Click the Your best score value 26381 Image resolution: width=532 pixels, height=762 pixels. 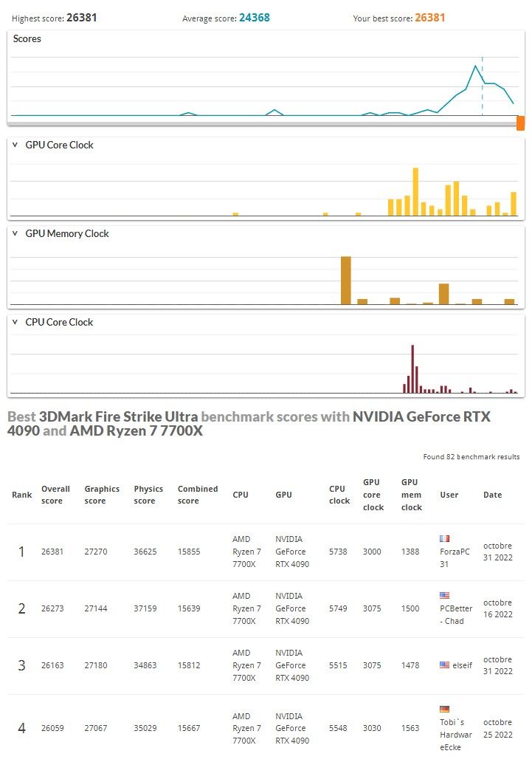(x=430, y=18)
